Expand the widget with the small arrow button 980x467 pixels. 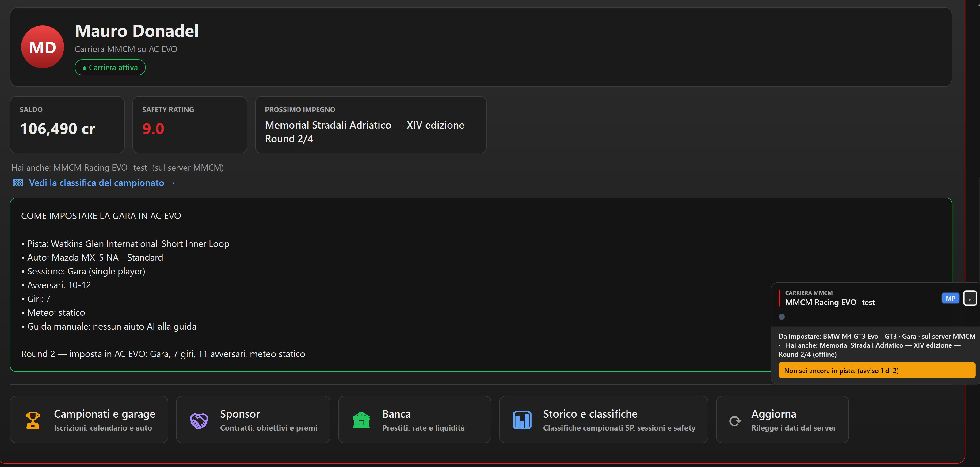970,298
